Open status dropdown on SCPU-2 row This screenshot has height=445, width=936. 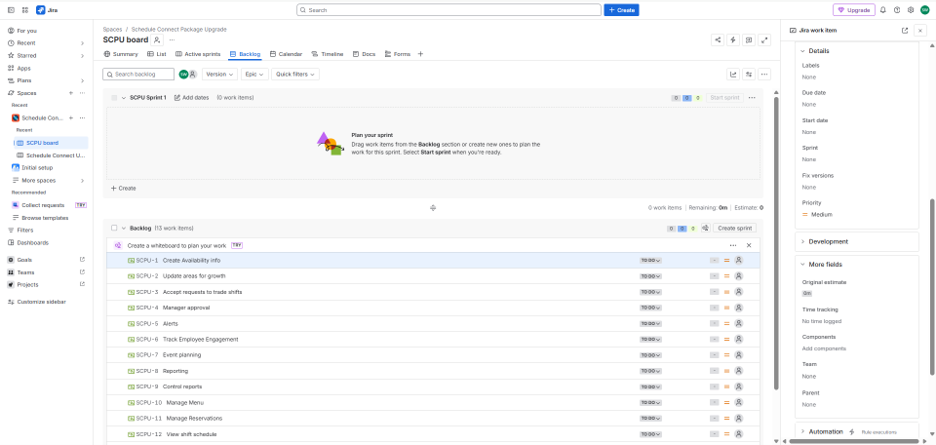pos(651,277)
